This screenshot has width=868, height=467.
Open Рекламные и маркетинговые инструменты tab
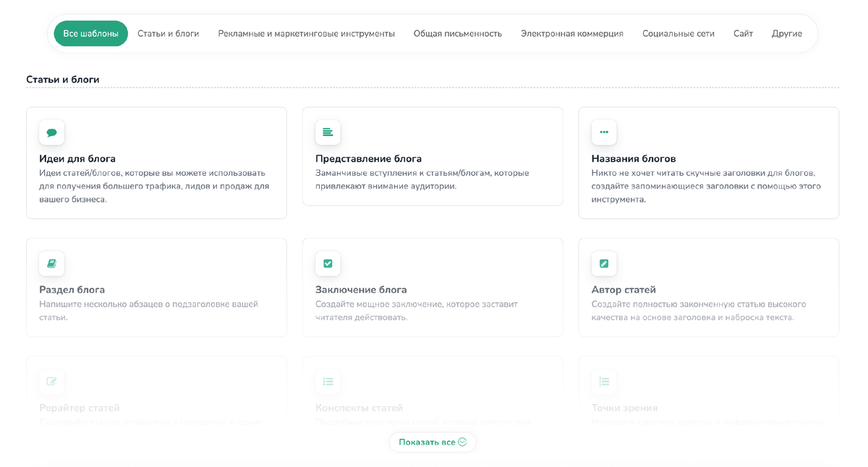307,33
